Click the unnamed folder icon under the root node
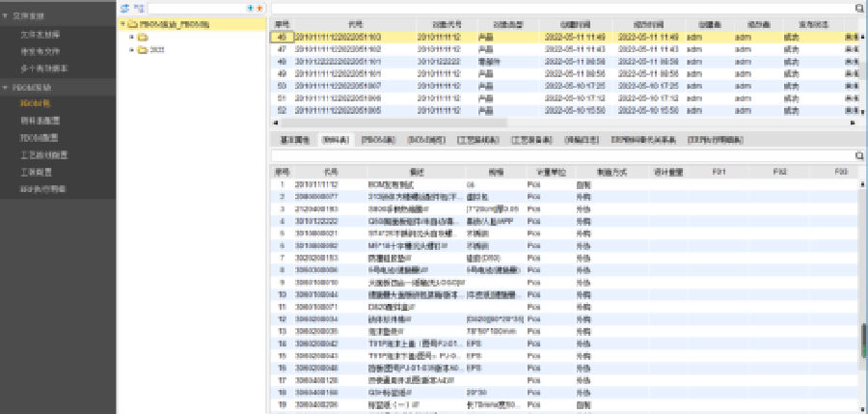This screenshot has height=414, width=868. pyautogui.click(x=143, y=38)
